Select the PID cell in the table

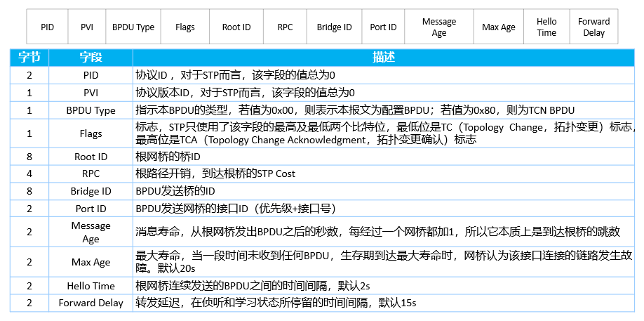pos(90,75)
